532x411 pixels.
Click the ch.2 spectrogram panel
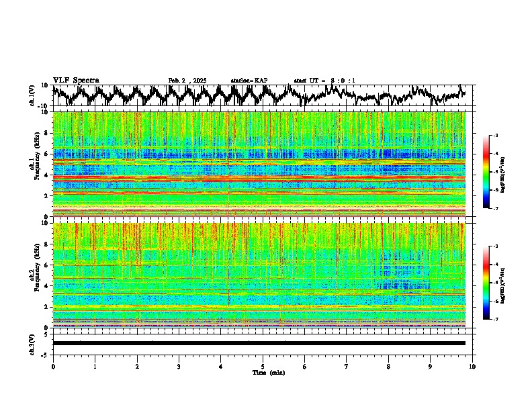(259, 275)
